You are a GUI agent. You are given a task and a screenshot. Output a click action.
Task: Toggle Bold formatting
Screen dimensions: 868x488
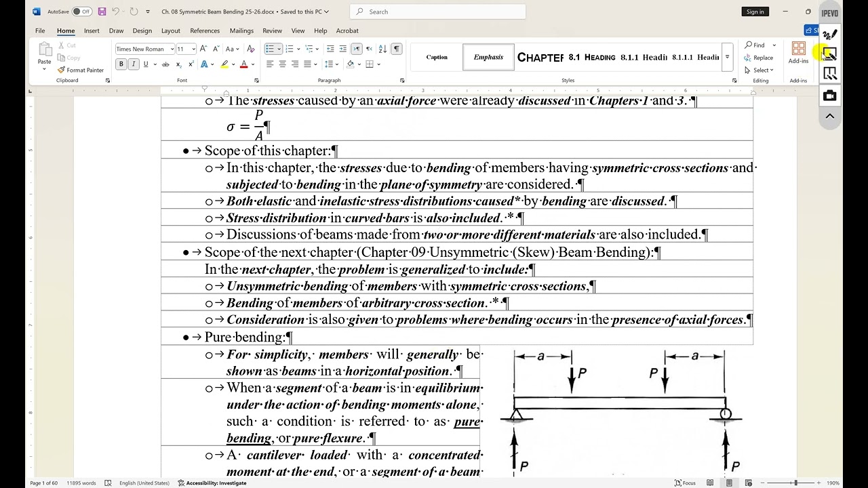coord(121,64)
